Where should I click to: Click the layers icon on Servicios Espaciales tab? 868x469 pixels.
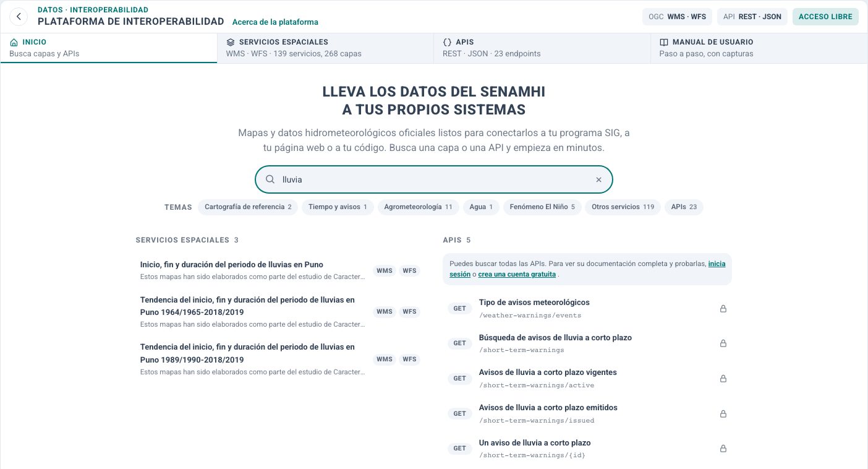(231, 42)
